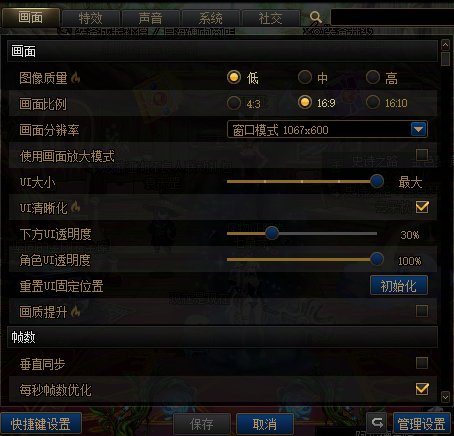This screenshot has height=436, width=454.
Task: Click the 下方UI透明度 slider handle
Action: pyautogui.click(x=272, y=233)
